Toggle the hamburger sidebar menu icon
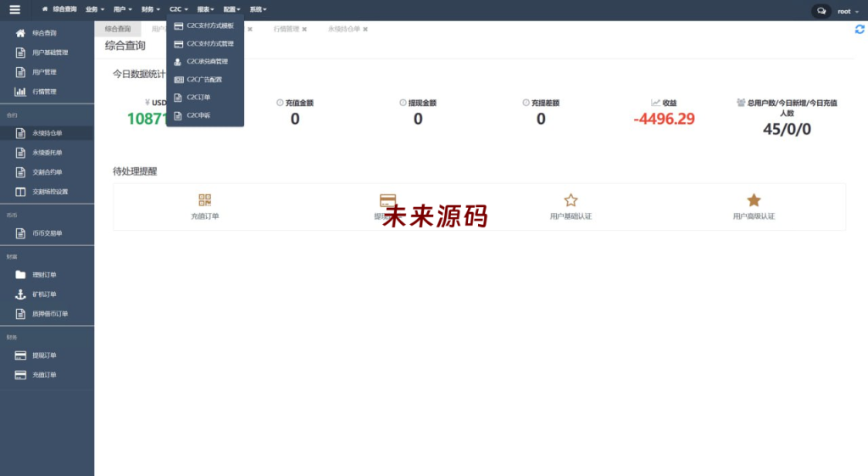 (15, 9)
